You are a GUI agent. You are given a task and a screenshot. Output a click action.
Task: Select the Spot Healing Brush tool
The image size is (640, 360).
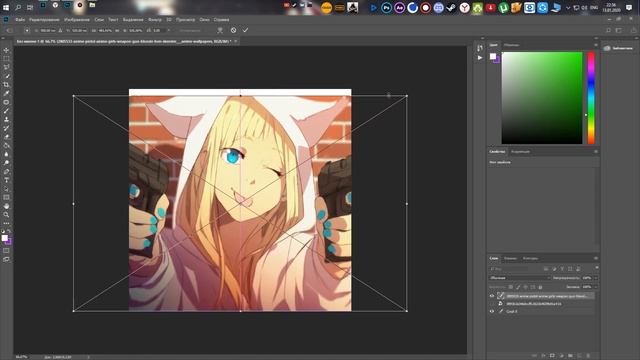point(6,102)
